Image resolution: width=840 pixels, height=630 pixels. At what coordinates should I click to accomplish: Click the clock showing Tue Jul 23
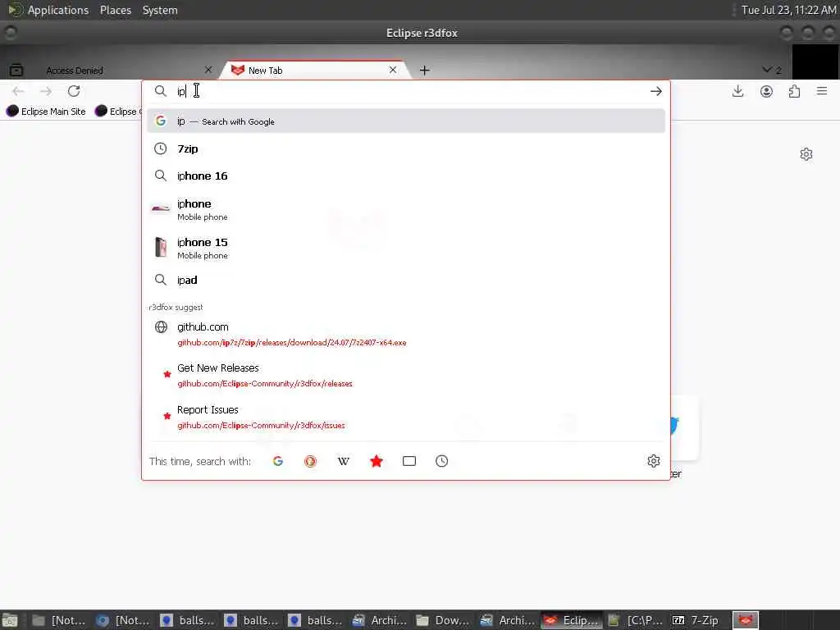click(788, 10)
